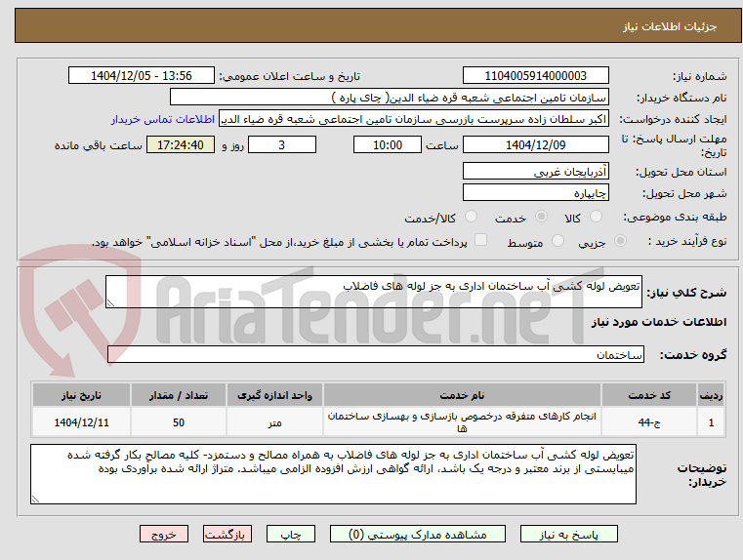Click the تاریخ نیاز column header
This screenshot has width=743, height=560.
(81, 395)
